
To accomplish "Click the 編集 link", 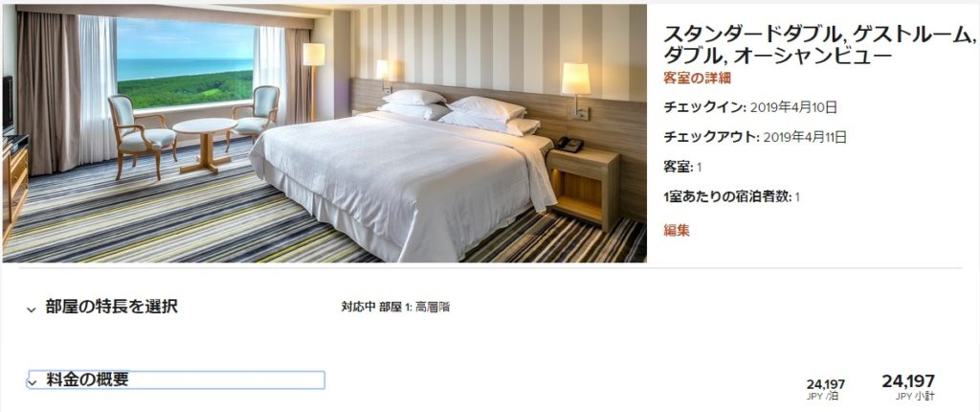I will [677, 230].
